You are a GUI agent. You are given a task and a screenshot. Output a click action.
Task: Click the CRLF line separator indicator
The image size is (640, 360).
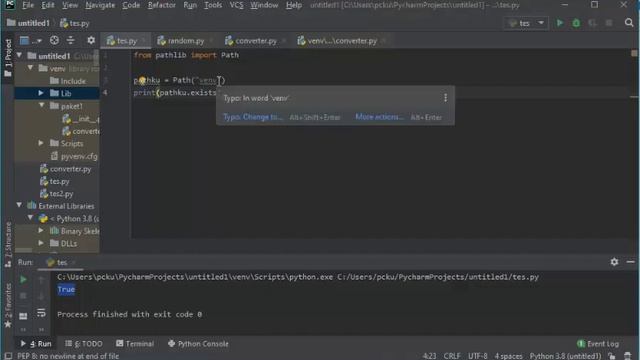pyautogui.click(x=452, y=356)
